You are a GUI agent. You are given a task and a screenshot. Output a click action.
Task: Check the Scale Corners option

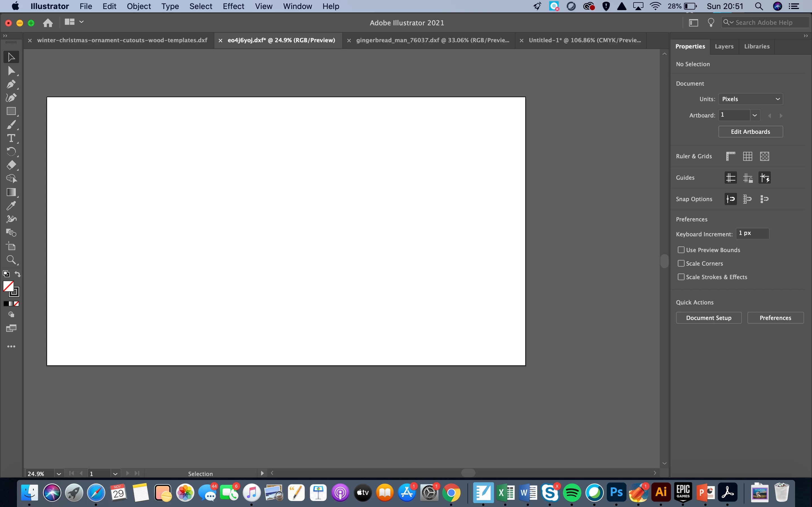tap(681, 264)
